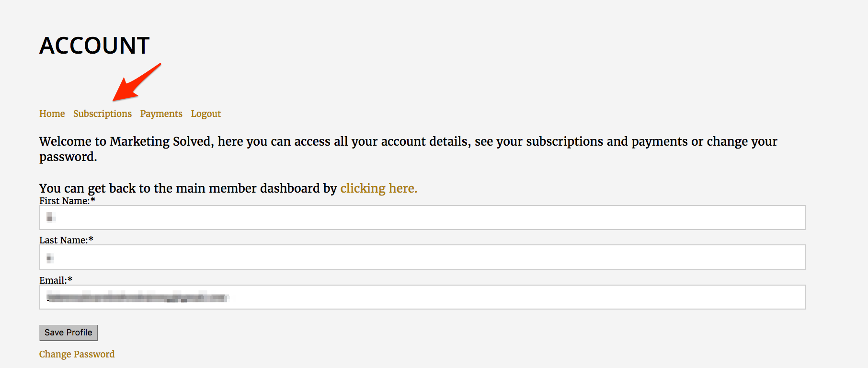Image resolution: width=868 pixels, height=368 pixels.
Task: Focus the First Name input field
Action: point(422,218)
